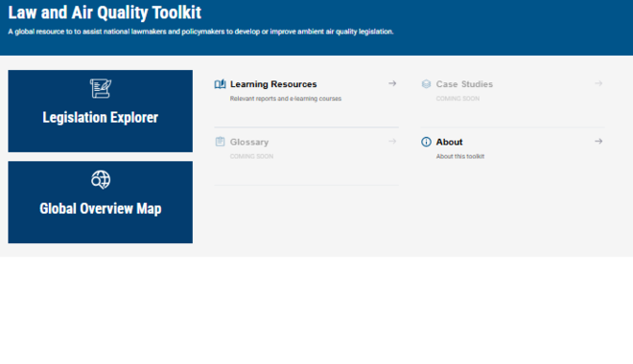Viewport: 633px width, 364px height.
Task: Click the globe search icon above Global Overview Map
Action: click(101, 179)
